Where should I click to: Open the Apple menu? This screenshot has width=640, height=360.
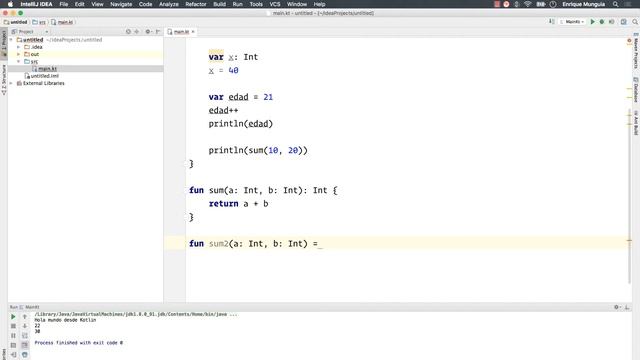pyautogui.click(x=10, y=4)
